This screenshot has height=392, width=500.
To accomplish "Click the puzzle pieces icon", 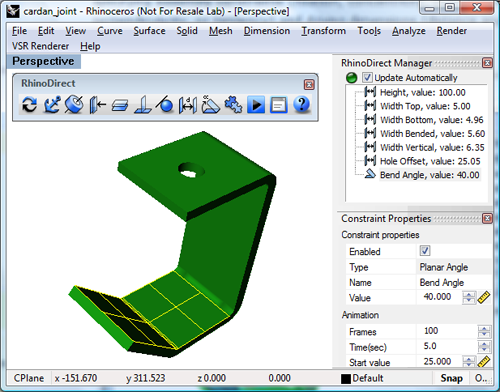I will pos(233,105).
